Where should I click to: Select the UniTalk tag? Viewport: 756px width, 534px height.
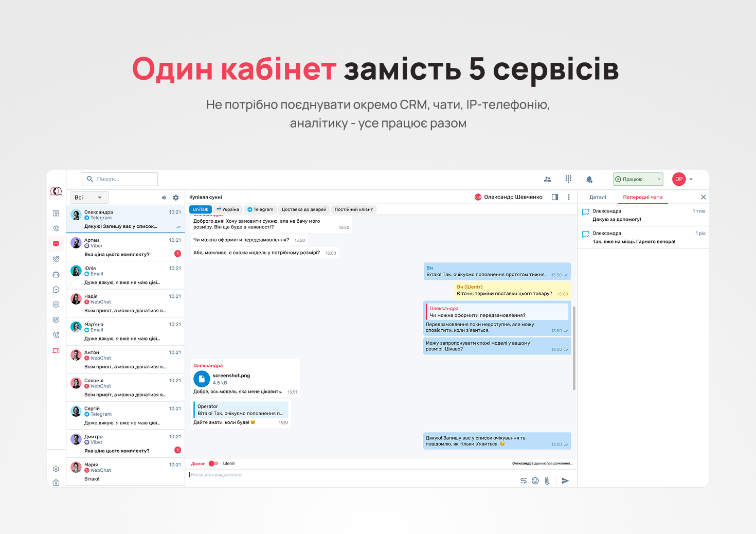(201, 209)
